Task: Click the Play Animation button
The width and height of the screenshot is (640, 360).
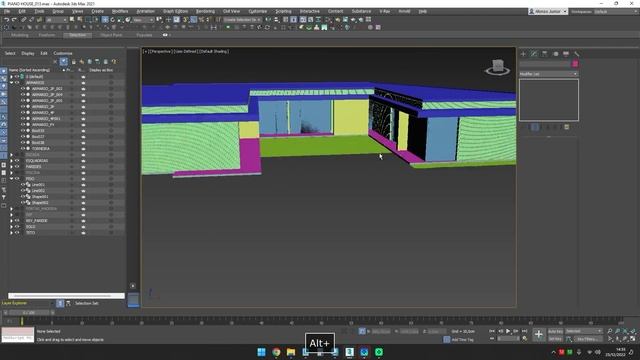Action: click(x=508, y=331)
